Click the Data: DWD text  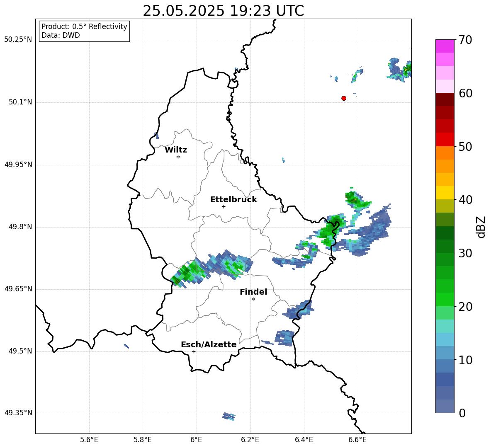[61, 35]
